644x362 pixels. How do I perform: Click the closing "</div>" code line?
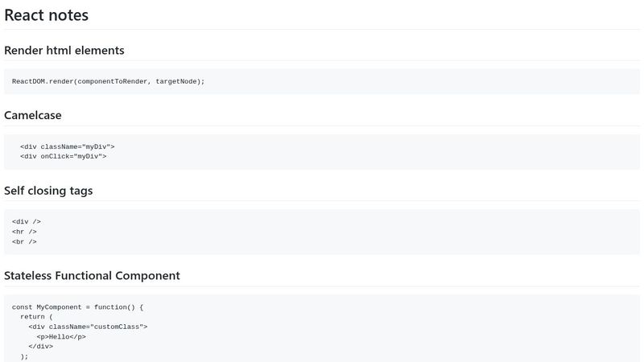tap(41, 347)
